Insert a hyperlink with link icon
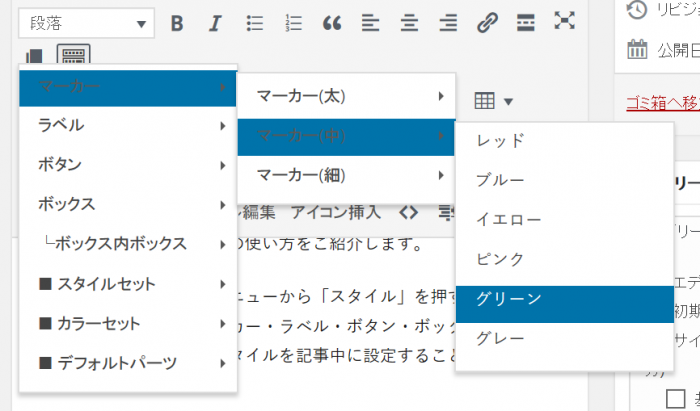The height and width of the screenshot is (411, 700). [x=487, y=22]
